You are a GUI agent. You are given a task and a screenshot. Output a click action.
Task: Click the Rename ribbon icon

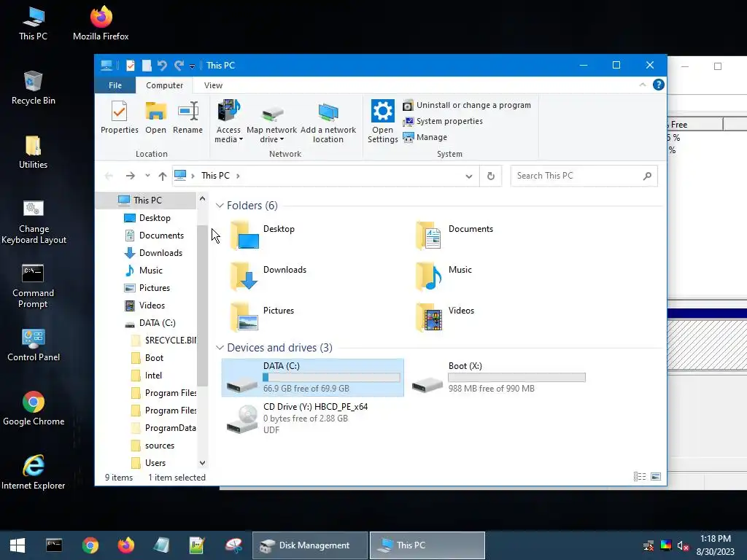pos(187,117)
